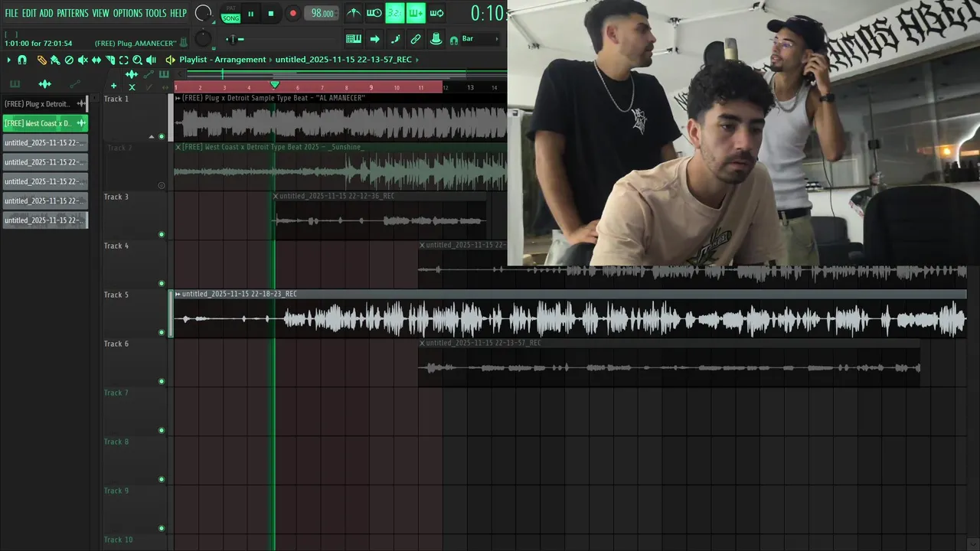The height and width of the screenshot is (551, 980).
Task: Select the Paint brush tool
Action: pyautogui.click(x=55, y=60)
